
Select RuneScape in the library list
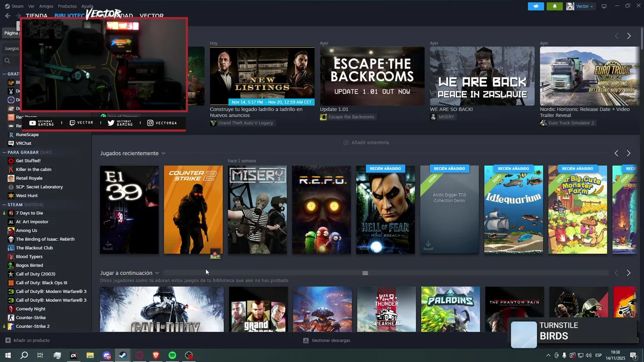tap(27, 135)
